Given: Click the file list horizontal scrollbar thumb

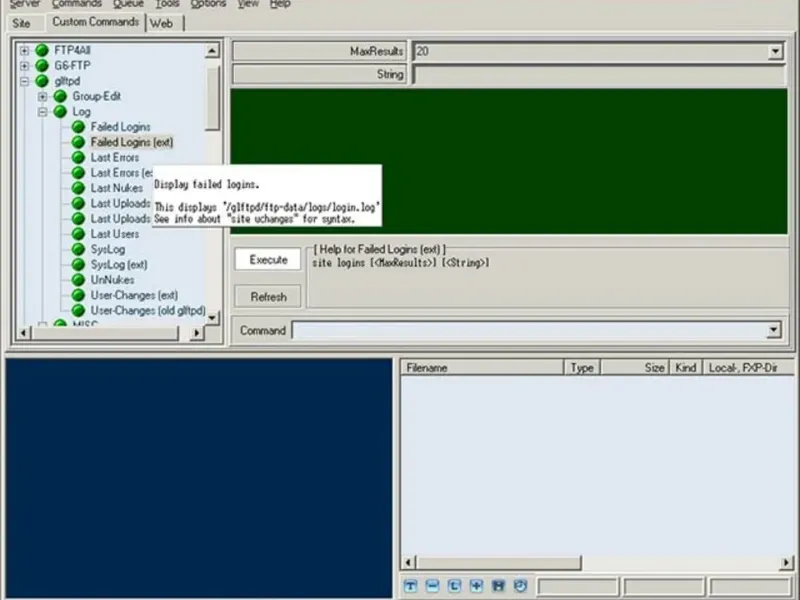Looking at the screenshot, I should pyautogui.click(x=498, y=563).
